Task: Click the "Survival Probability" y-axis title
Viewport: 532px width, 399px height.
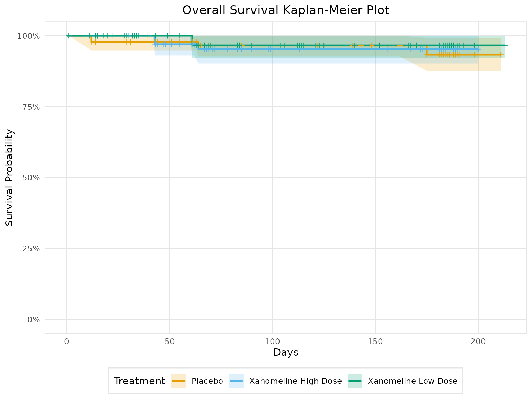Action: 10,178
